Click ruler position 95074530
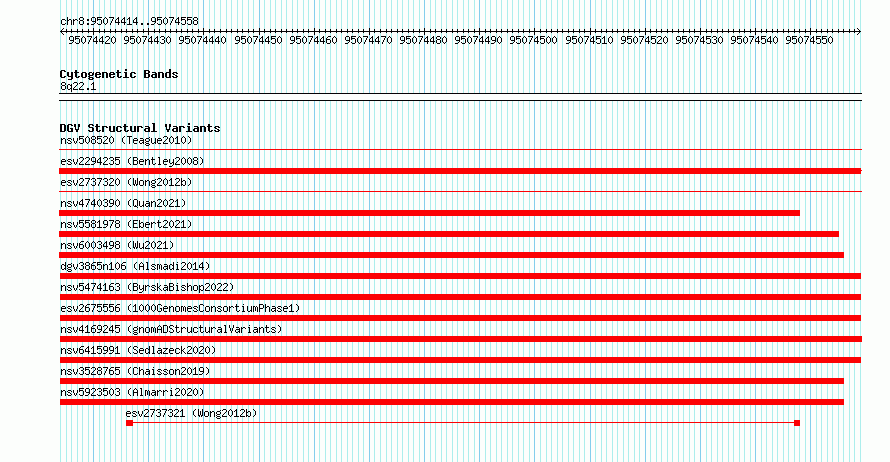Image resolution: width=890 pixels, height=462 pixels. pyautogui.click(x=699, y=40)
